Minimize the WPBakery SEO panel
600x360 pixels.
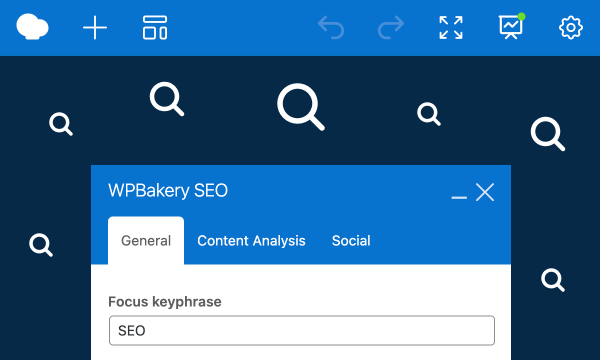pos(459,197)
